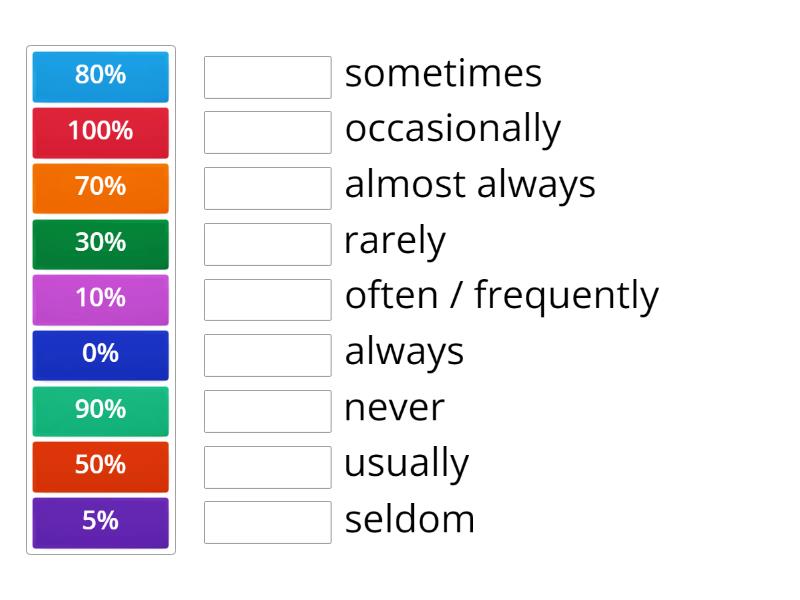Click the empty slot beside never

[x=267, y=411]
